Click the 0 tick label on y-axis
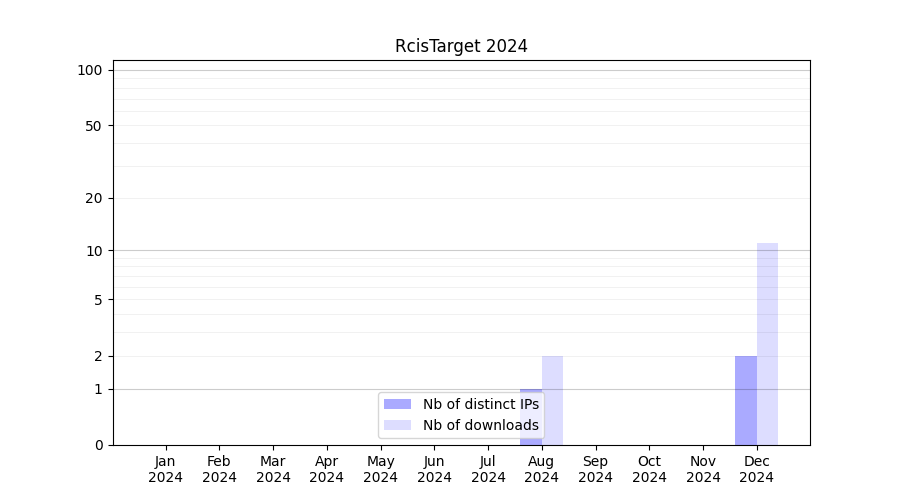 pos(98,445)
